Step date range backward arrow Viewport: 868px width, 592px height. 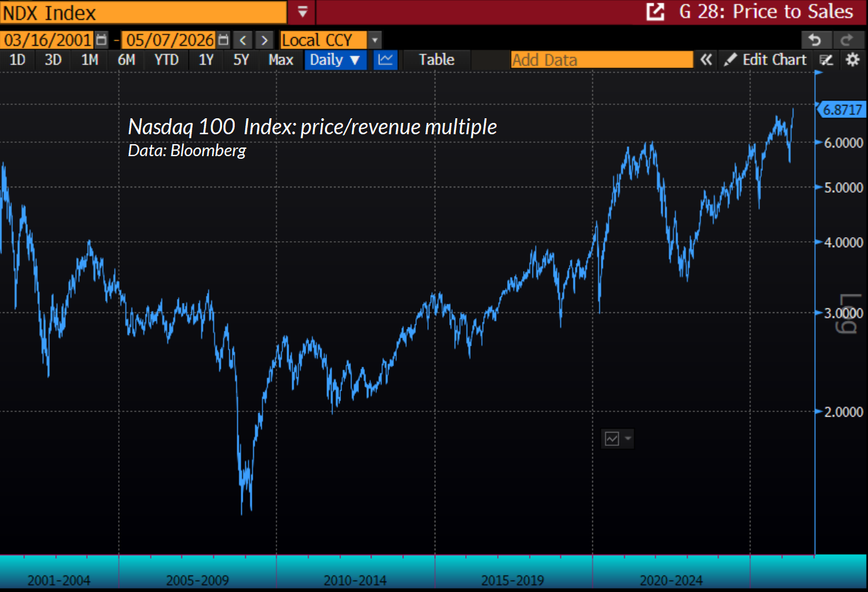(244, 40)
